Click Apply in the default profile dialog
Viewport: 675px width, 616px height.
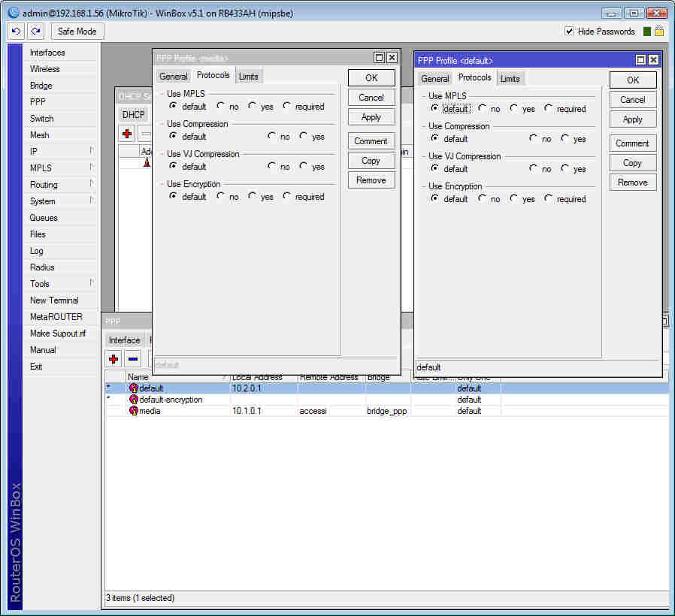(633, 119)
